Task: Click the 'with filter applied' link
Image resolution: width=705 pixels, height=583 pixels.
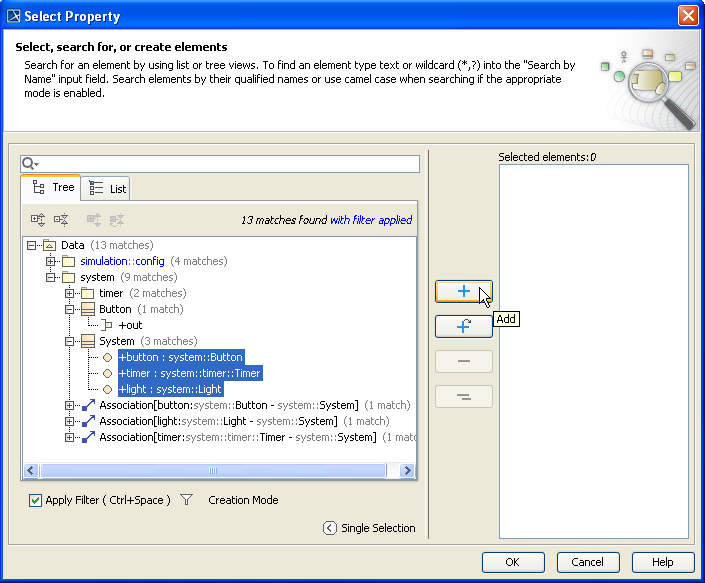Action: point(371,220)
